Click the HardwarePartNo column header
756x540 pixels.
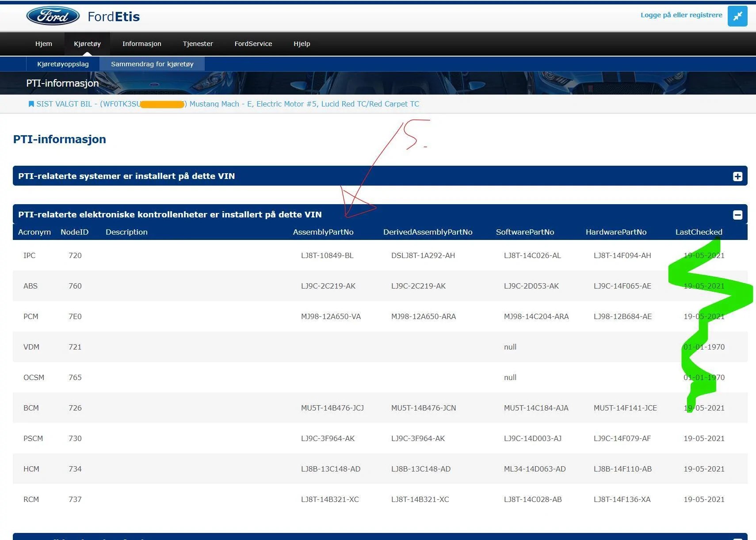pos(616,232)
